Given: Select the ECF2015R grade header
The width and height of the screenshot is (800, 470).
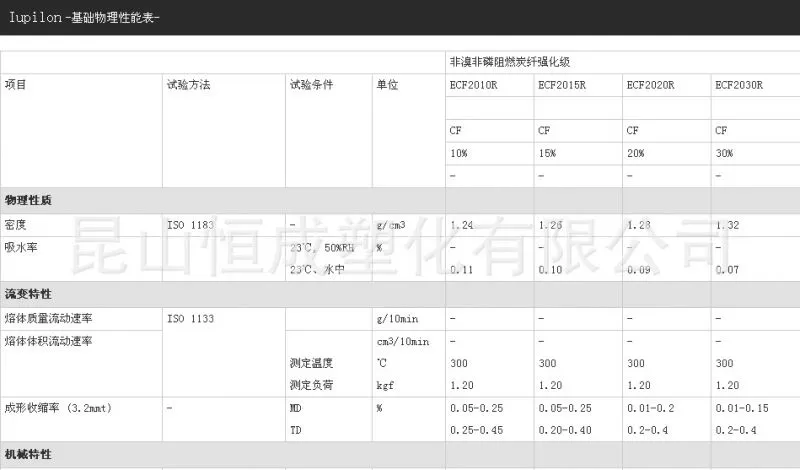Looking at the screenshot, I should click(562, 85).
